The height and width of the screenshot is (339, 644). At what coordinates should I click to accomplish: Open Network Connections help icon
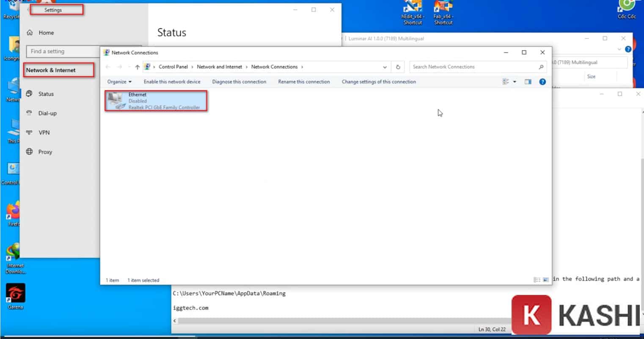(542, 82)
